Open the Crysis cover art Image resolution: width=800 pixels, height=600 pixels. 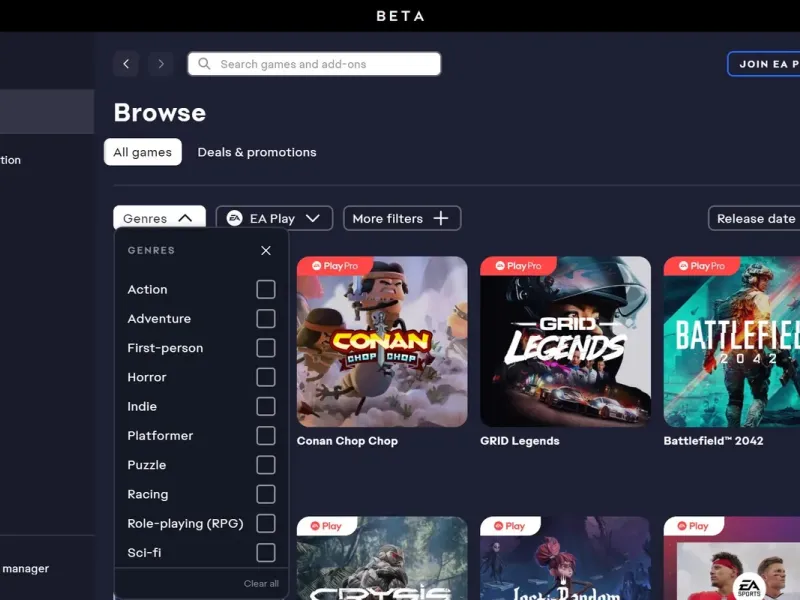coord(382,558)
